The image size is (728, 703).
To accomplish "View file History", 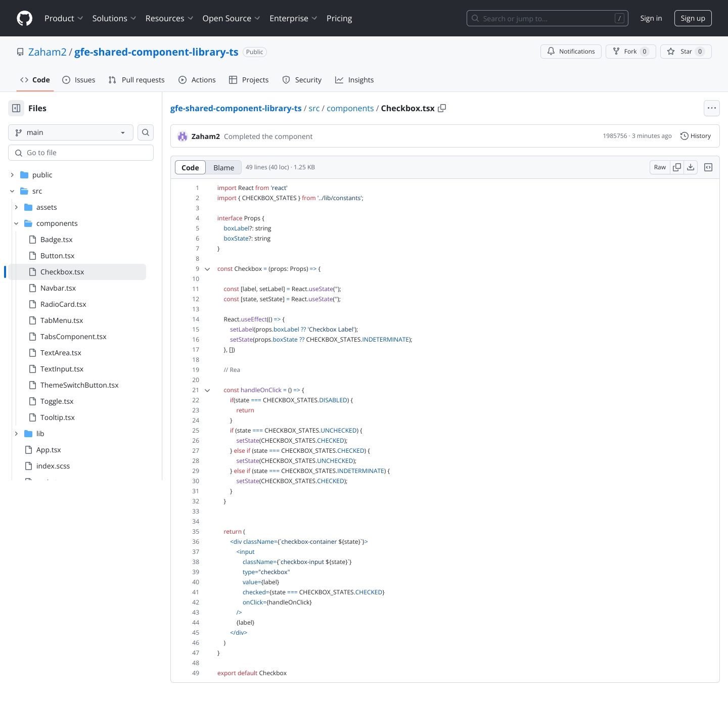I will (696, 136).
